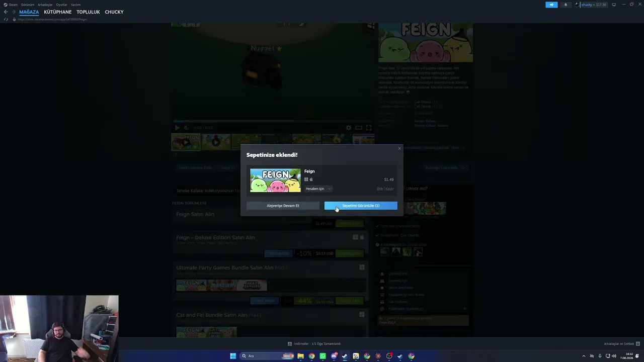Click 'Feign - Deluxe Edition Satın Alın' heading

point(215,238)
